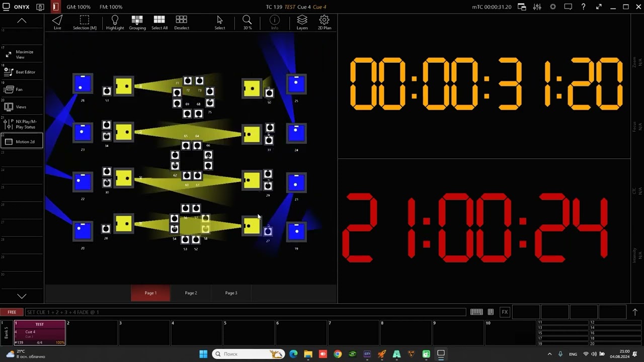
Task: Open the on-screen keyboard icon
Action: [476, 312]
